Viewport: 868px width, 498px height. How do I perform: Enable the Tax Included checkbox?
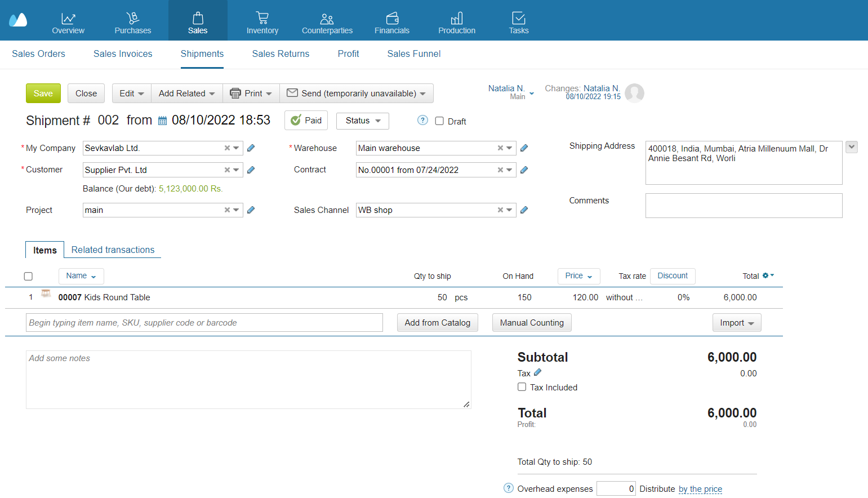[522, 387]
